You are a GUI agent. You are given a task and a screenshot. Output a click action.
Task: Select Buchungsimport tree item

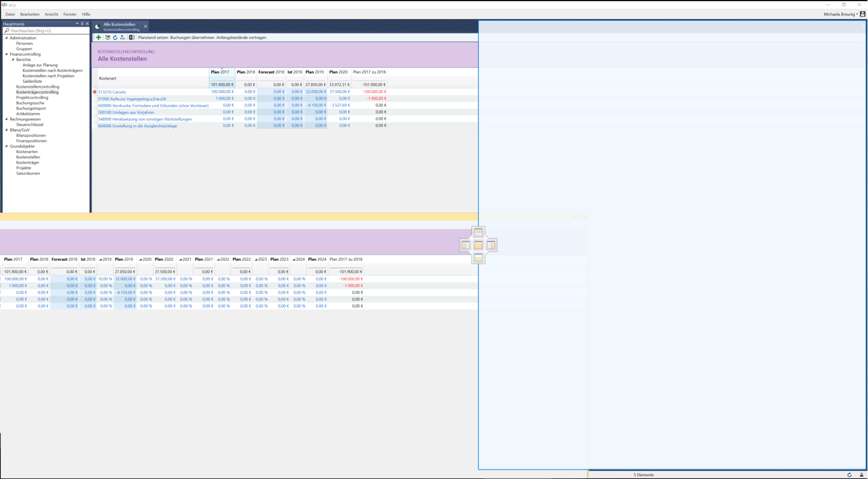(x=31, y=108)
